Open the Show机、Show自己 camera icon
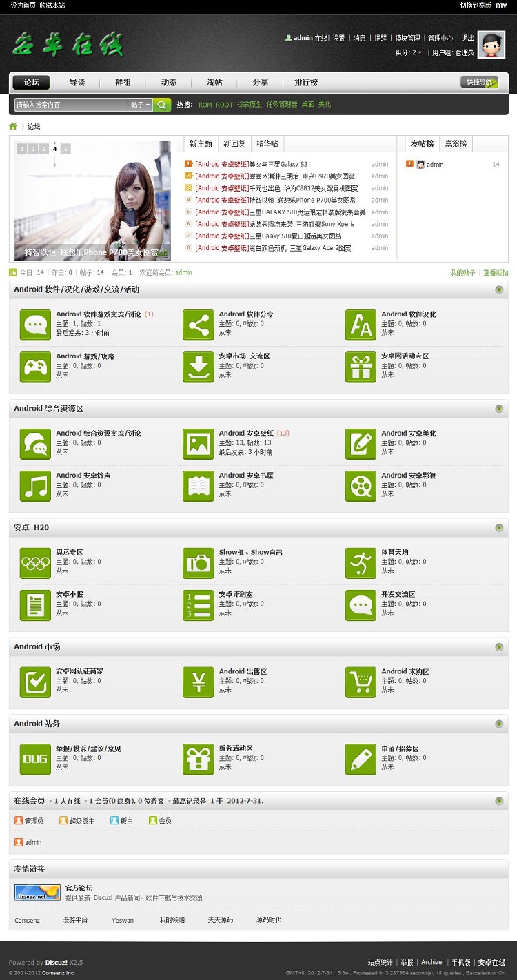The image size is (517, 980). pos(199,563)
